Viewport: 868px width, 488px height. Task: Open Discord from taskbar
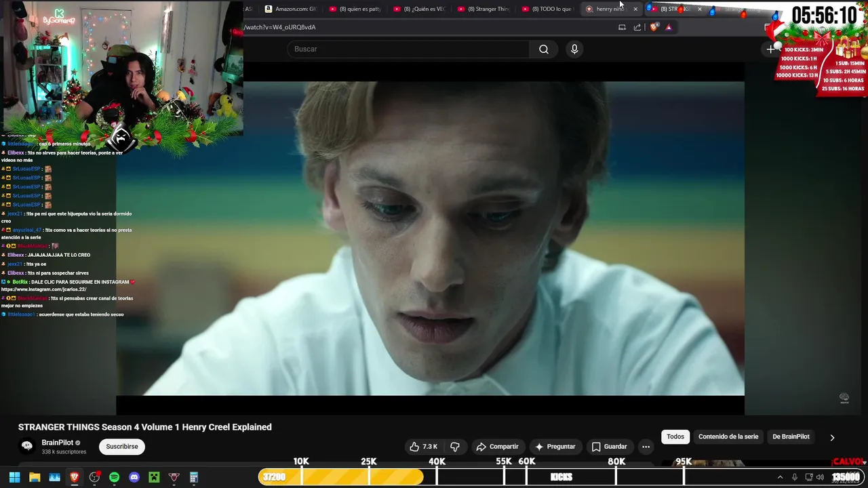pos(134,477)
